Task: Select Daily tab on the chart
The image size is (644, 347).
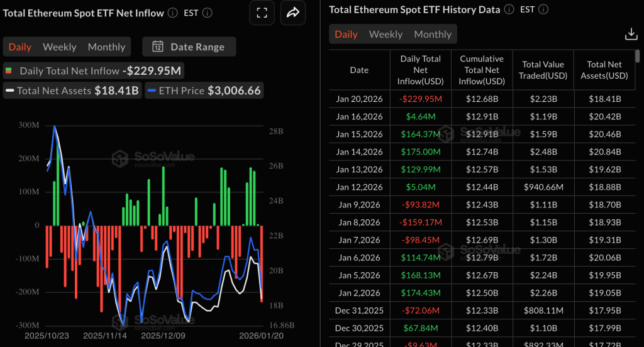Action: [20, 47]
